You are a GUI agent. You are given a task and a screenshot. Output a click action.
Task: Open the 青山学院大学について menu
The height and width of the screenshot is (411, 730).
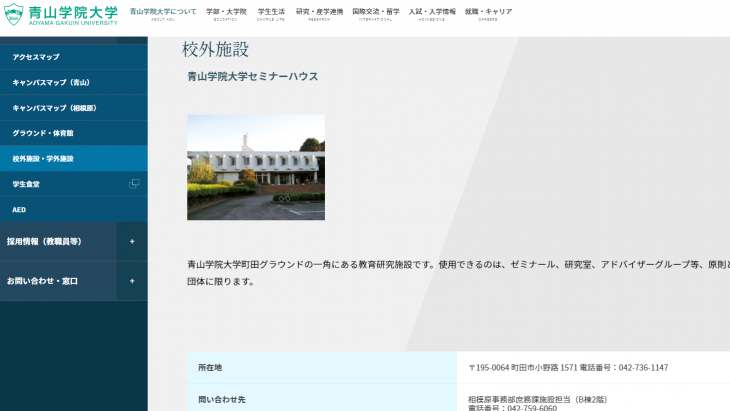163,14
